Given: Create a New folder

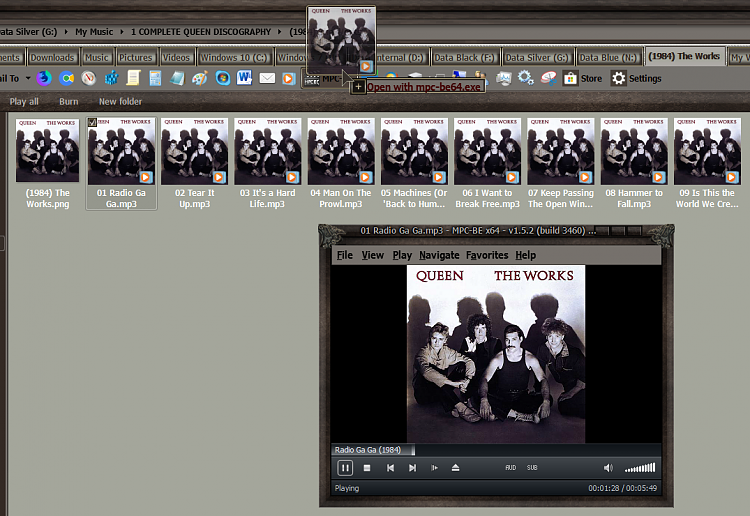Looking at the screenshot, I should 120,101.
